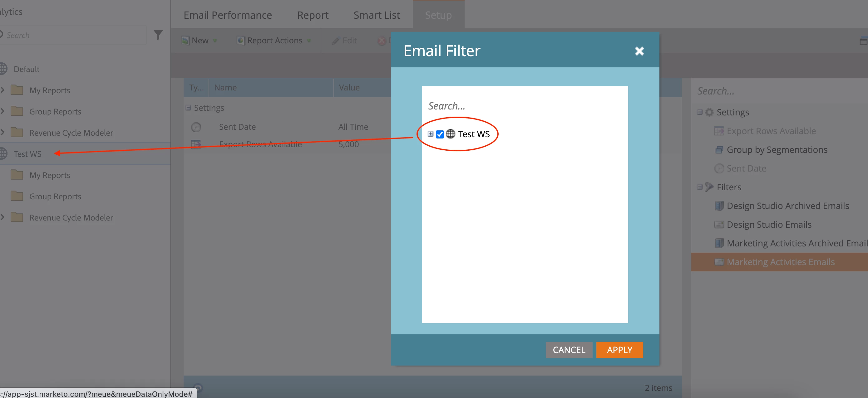
Task: Open the New dropdown menu
Action: pos(200,41)
